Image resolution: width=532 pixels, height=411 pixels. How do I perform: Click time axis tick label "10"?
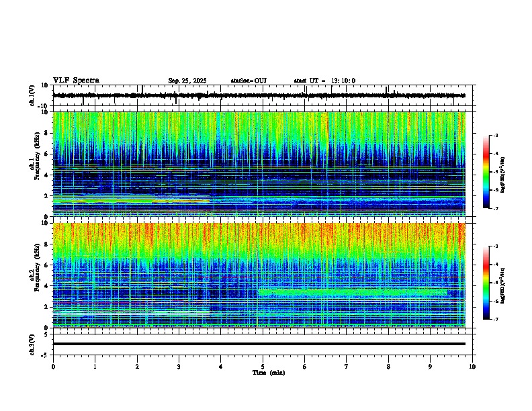pos(472,367)
